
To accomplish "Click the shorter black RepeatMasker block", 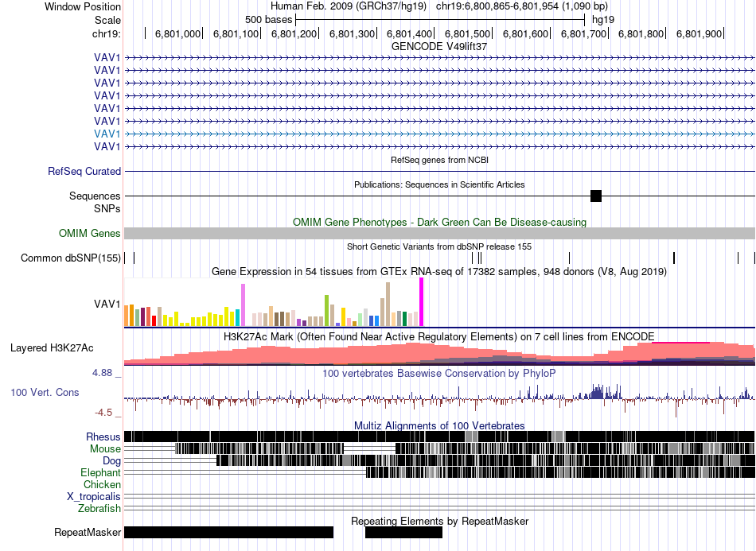I will [404, 532].
